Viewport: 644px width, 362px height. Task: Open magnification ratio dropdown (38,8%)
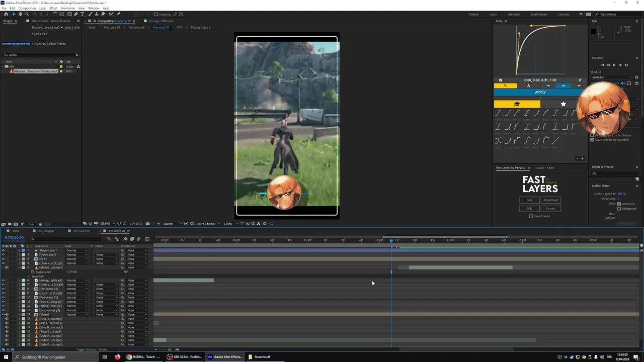pos(108,224)
